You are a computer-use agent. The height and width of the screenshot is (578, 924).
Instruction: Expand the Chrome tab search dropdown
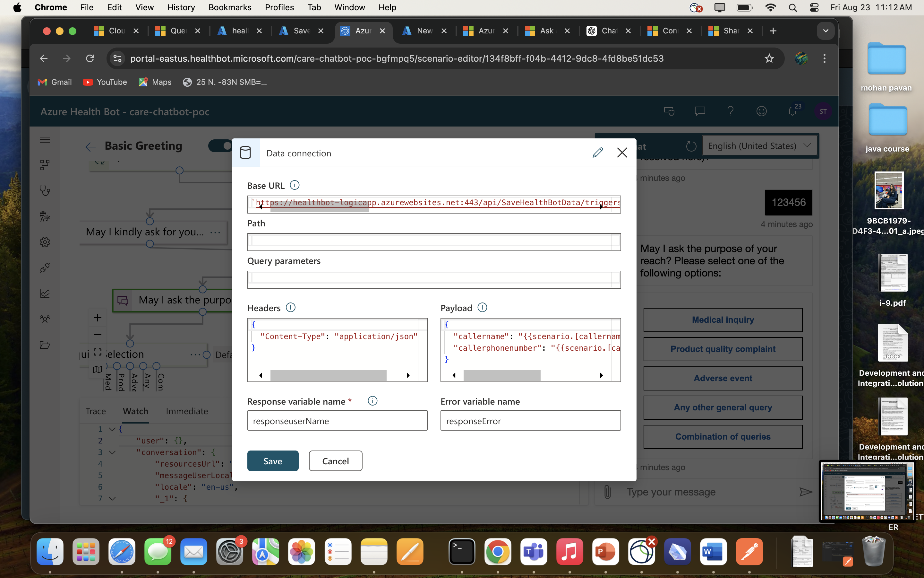coord(825,31)
